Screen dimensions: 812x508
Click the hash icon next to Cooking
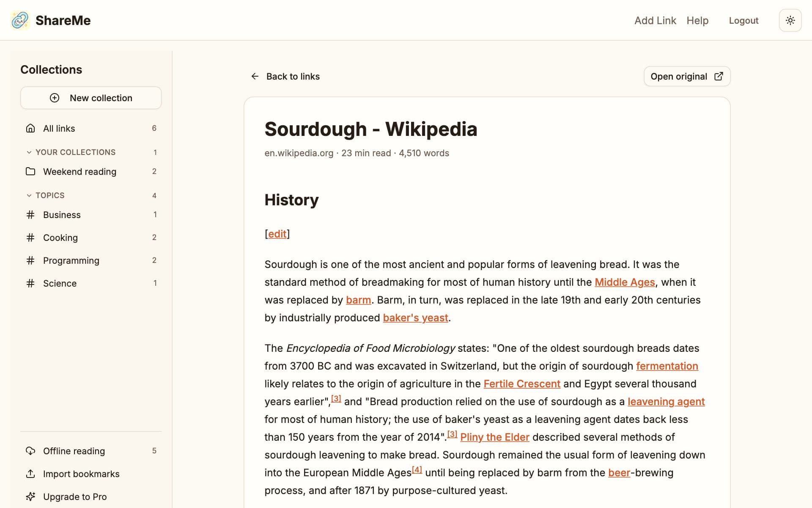tap(30, 237)
